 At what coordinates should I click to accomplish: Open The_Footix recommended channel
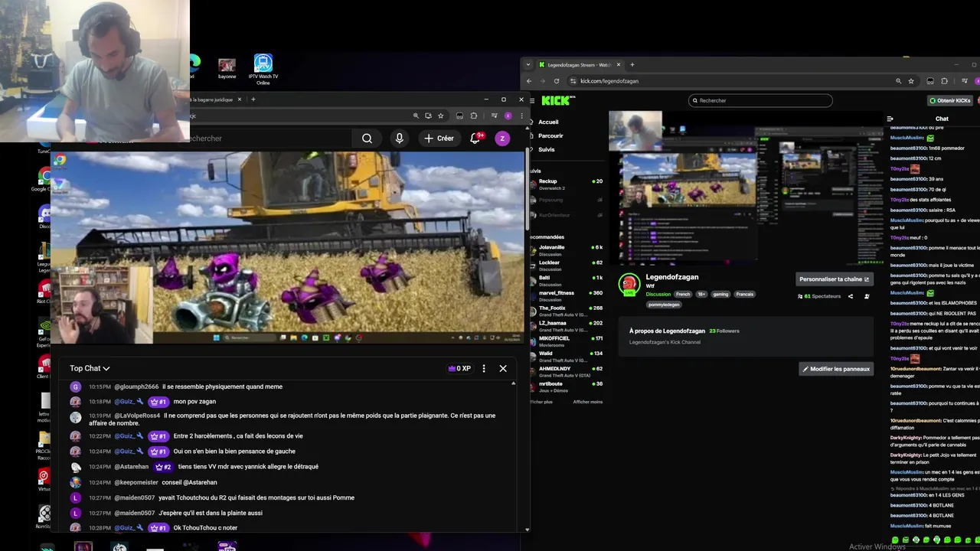tap(567, 311)
